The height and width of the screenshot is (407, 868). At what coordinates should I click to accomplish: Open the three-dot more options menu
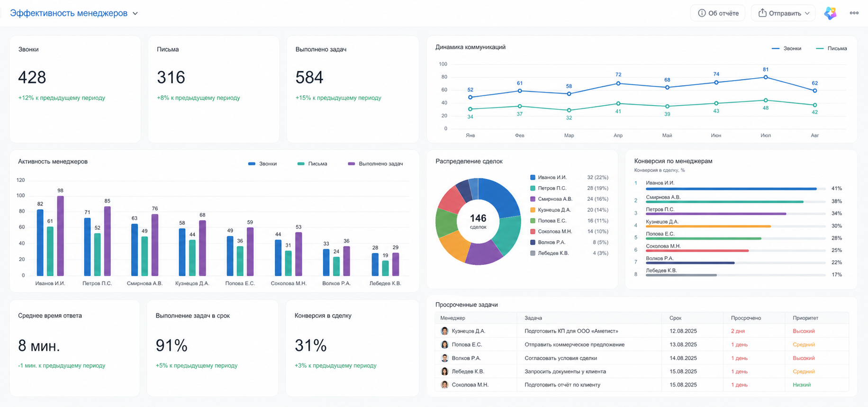pos(854,13)
